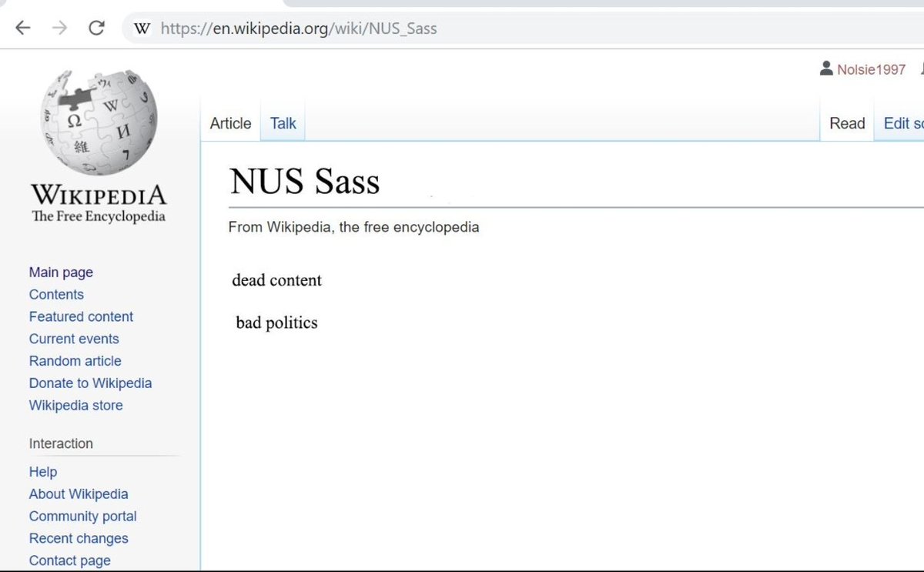Open the Nolsie1997 user profile
The height and width of the screenshot is (572, 924).
click(x=870, y=69)
